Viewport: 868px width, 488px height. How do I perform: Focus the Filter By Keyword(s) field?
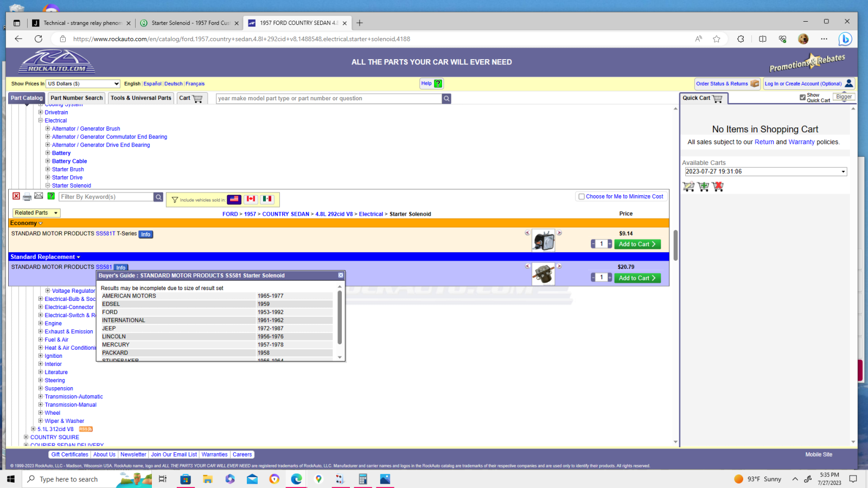click(106, 197)
